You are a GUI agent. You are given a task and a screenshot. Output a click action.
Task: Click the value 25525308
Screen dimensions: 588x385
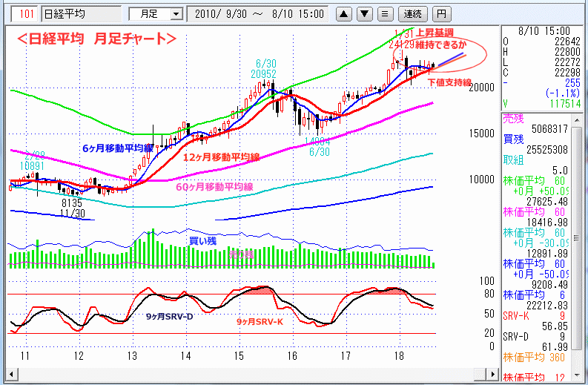pyautogui.click(x=547, y=150)
